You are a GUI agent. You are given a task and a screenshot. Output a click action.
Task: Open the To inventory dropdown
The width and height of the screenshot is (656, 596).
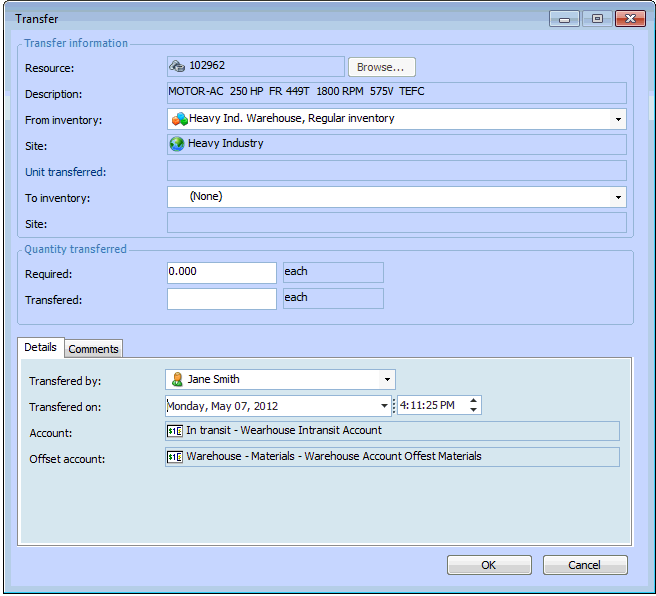tap(619, 197)
